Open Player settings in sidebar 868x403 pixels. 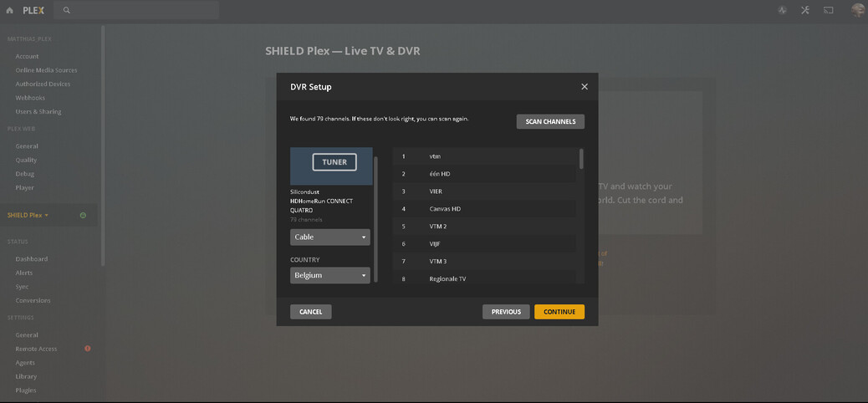click(x=25, y=187)
